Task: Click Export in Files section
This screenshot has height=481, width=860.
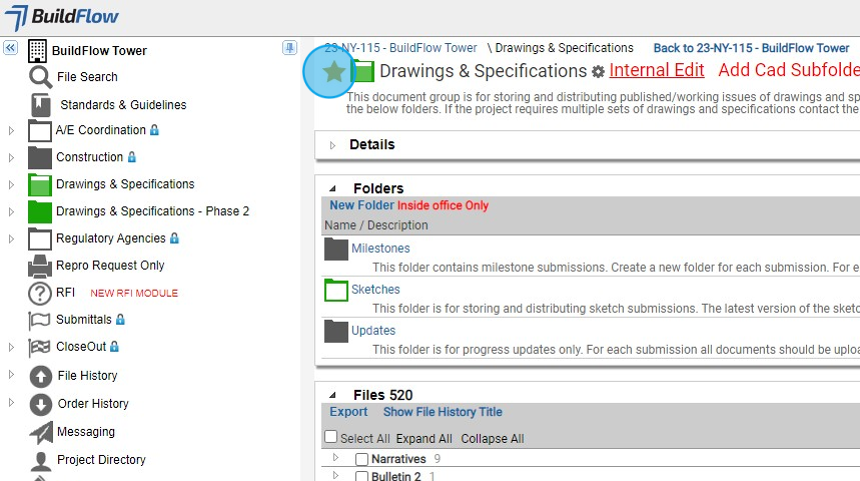Action: pyautogui.click(x=348, y=412)
